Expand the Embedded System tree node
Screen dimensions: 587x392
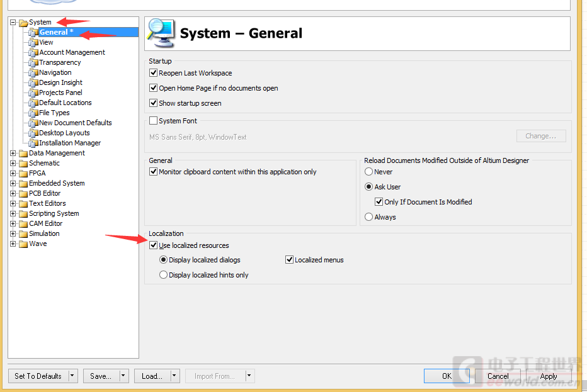tap(13, 184)
